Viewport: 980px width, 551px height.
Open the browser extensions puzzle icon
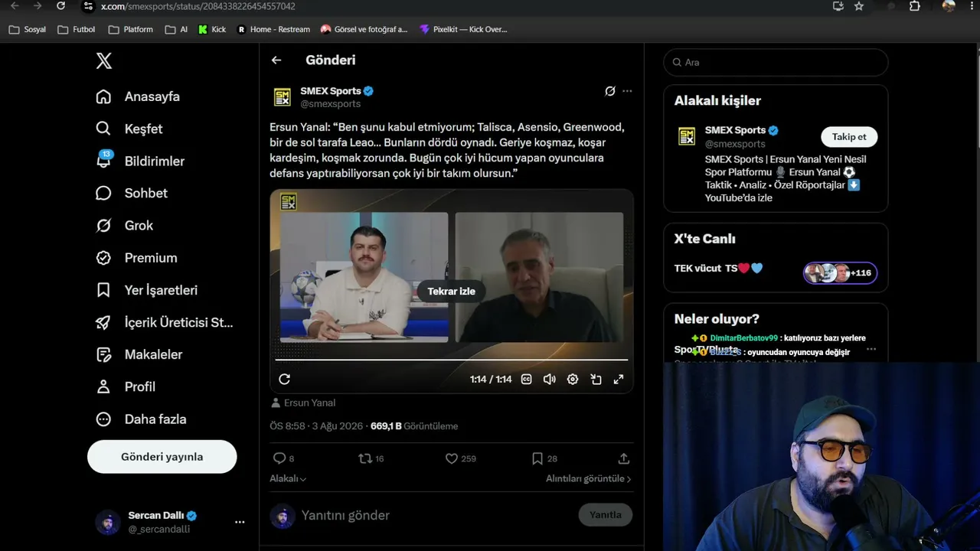[x=915, y=6]
